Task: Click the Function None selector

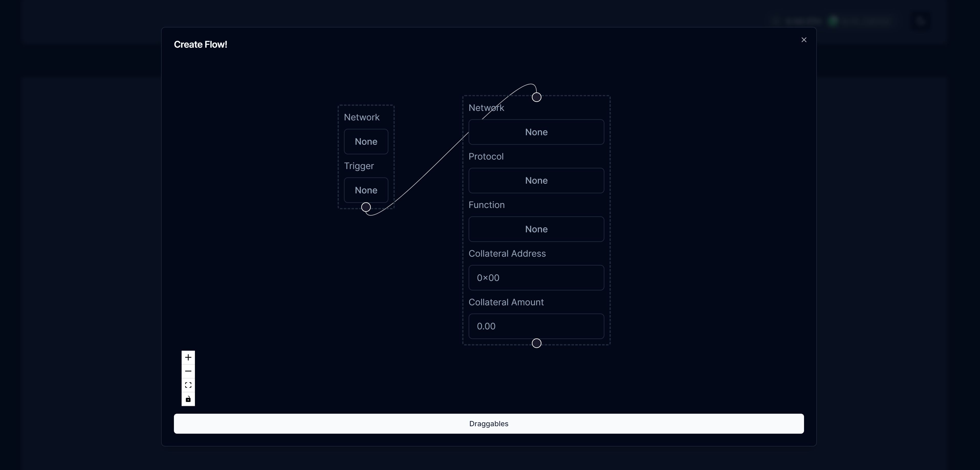Action: point(536,229)
